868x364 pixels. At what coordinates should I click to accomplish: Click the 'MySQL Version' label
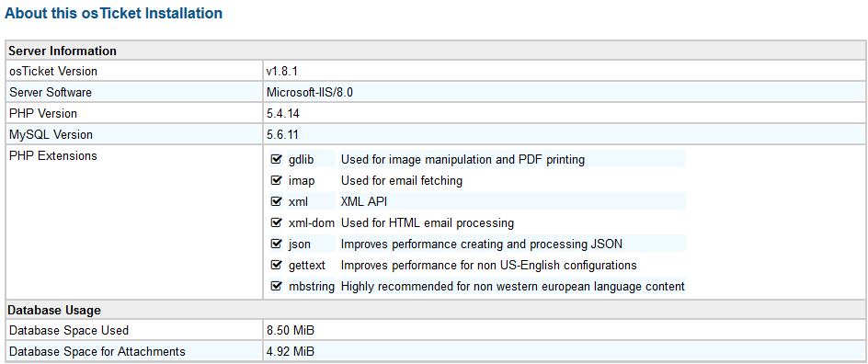pyautogui.click(x=51, y=134)
